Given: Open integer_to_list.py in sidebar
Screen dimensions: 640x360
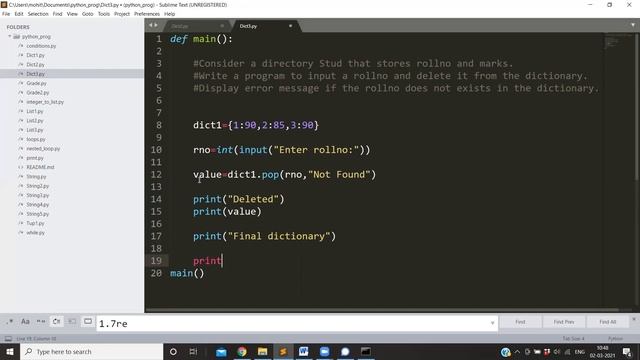Looking at the screenshot, I should click(45, 102).
